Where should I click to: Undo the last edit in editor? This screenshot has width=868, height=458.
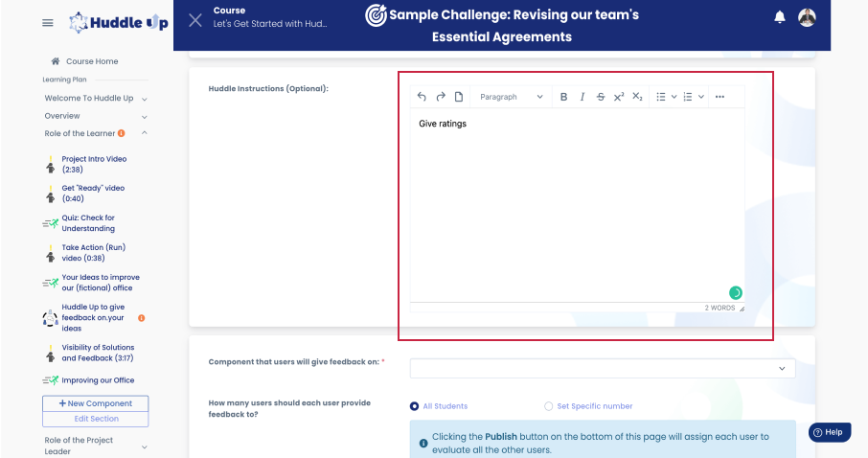click(x=422, y=97)
